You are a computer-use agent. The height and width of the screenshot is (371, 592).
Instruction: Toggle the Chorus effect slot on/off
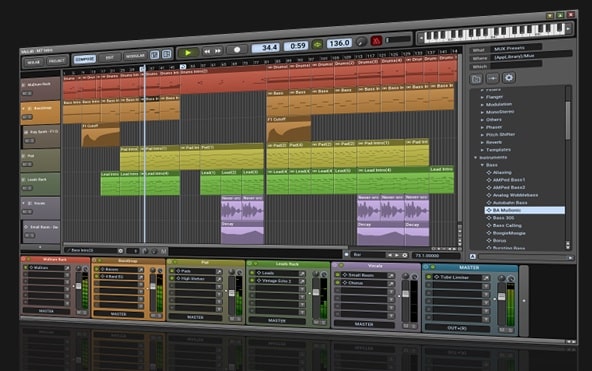[x=338, y=283]
